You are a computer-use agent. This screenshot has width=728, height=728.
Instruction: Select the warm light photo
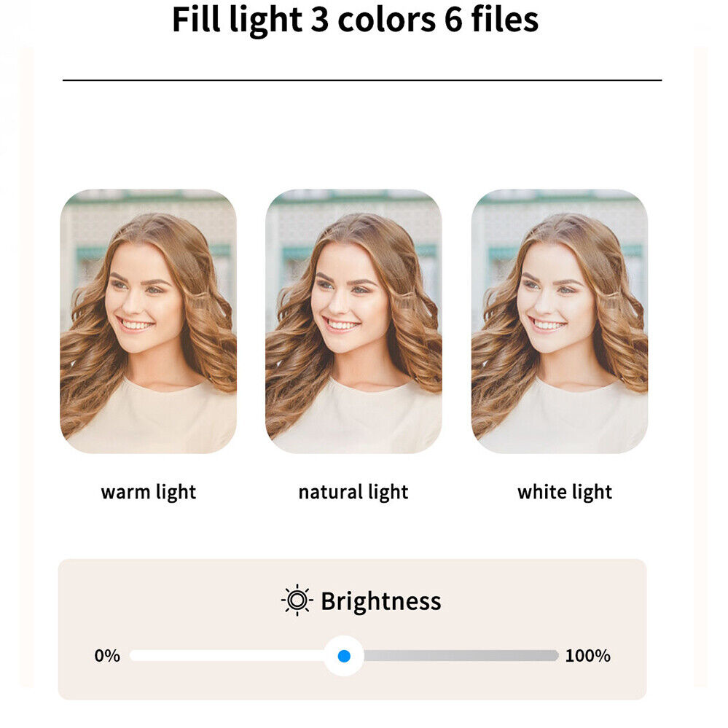(x=148, y=321)
